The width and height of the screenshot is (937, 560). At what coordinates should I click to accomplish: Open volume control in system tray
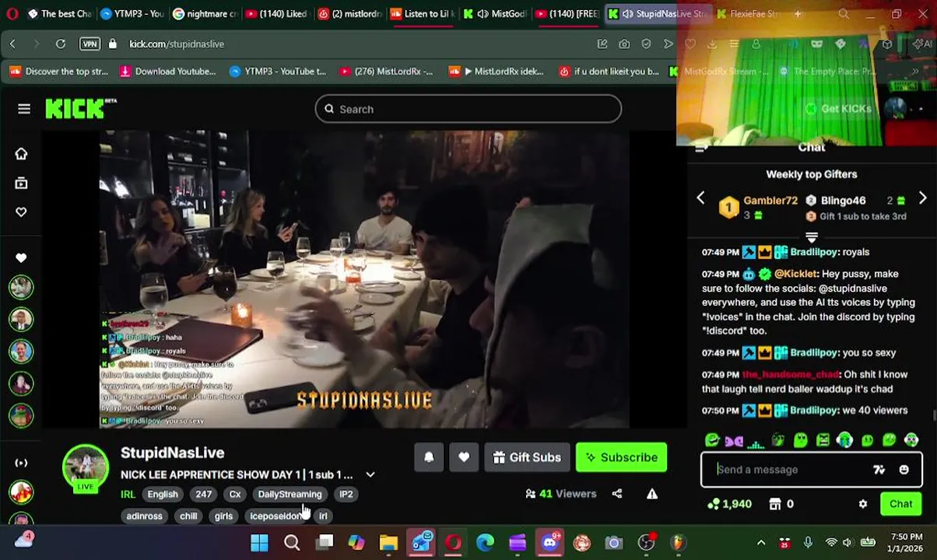click(848, 543)
